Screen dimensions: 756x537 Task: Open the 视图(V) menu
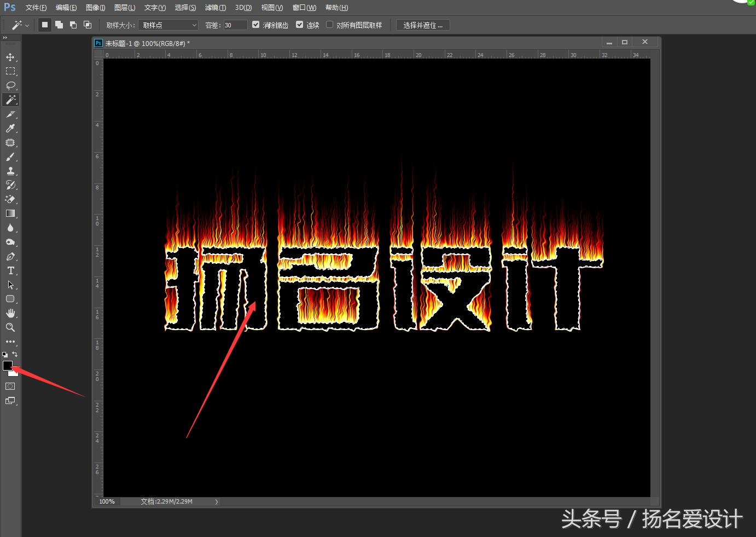pos(272,8)
